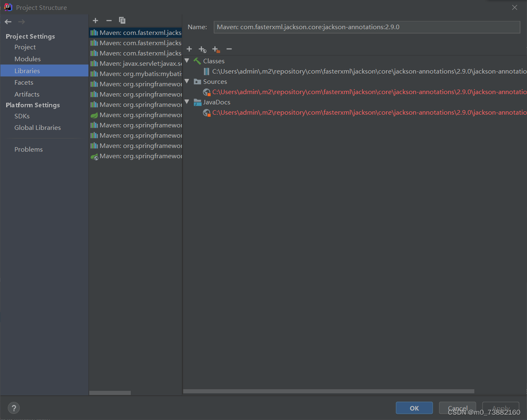Select the Libraries settings page
Viewport: 527px width, 420px height.
pyautogui.click(x=44, y=71)
